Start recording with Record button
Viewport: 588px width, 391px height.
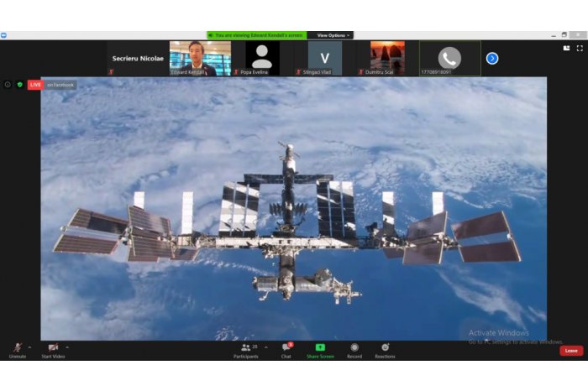[354, 351]
